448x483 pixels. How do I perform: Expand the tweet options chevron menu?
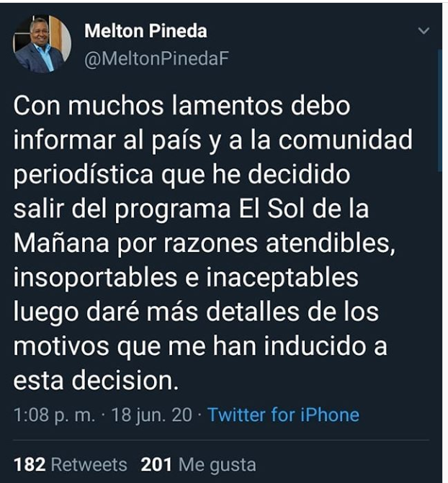424,31
